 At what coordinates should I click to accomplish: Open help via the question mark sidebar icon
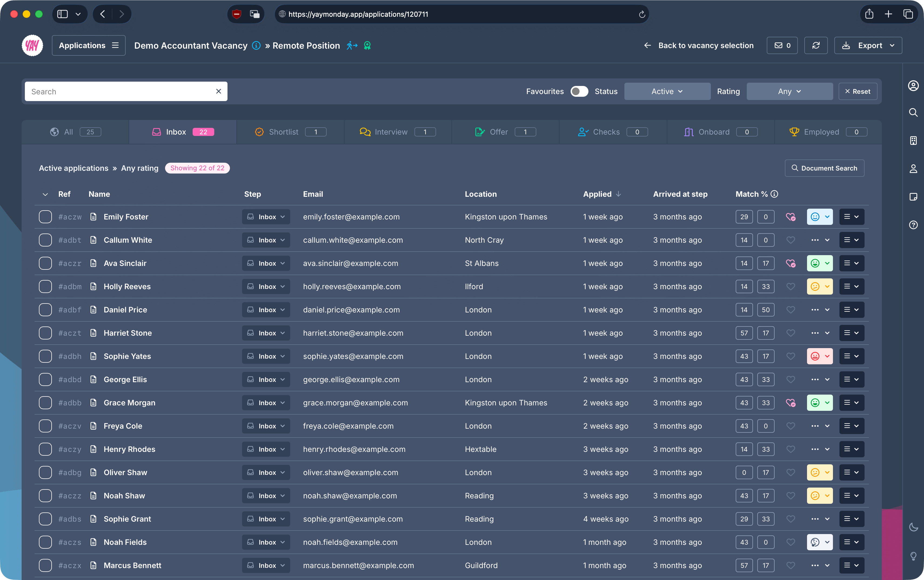click(x=914, y=225)
